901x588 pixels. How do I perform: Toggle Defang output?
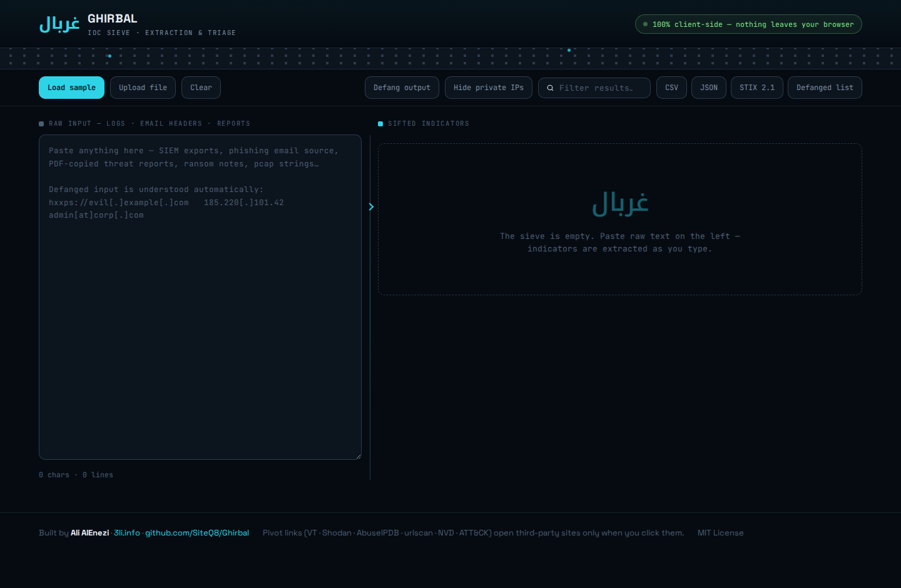click(402, 88)
